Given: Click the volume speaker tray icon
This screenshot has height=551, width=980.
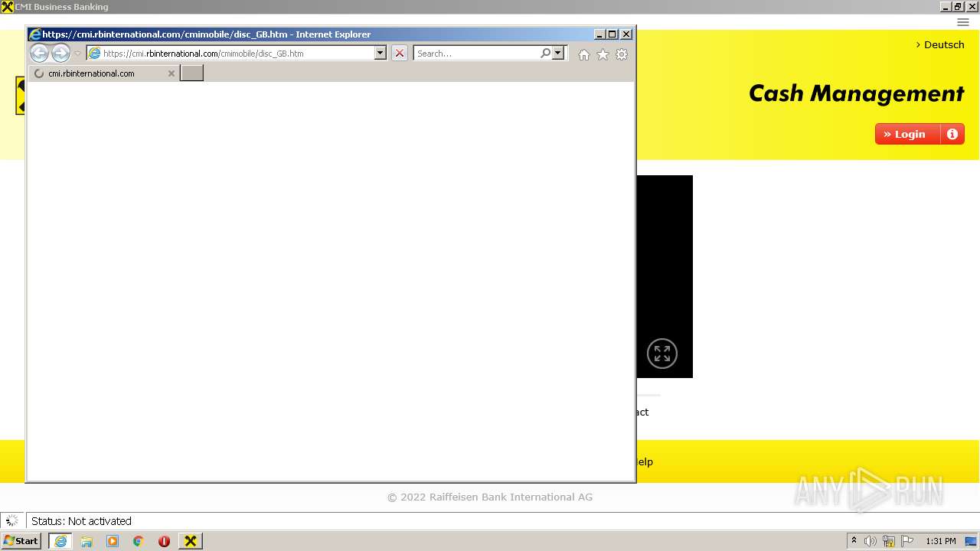Looking at the screenshot, I should [x=871, y=541].
